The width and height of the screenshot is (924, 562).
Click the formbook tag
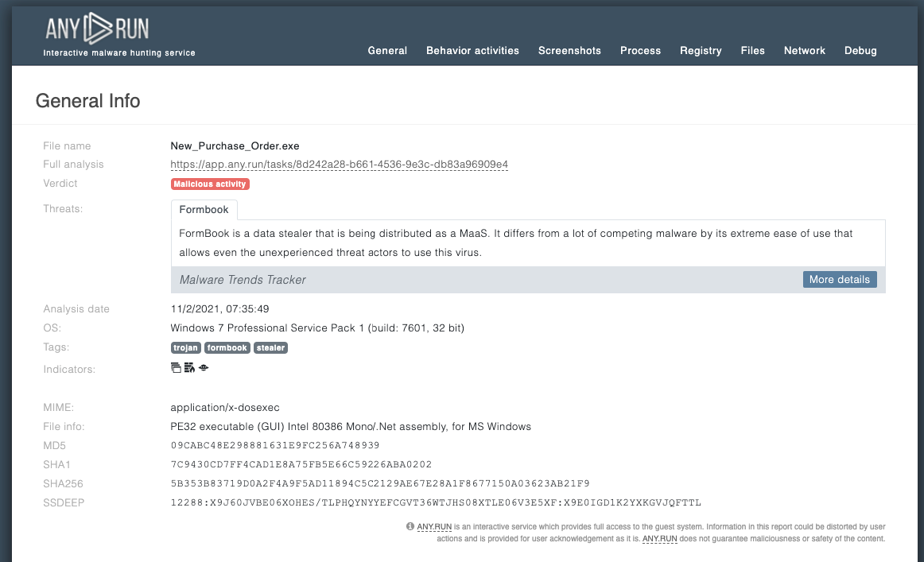(x=227, y=347)
